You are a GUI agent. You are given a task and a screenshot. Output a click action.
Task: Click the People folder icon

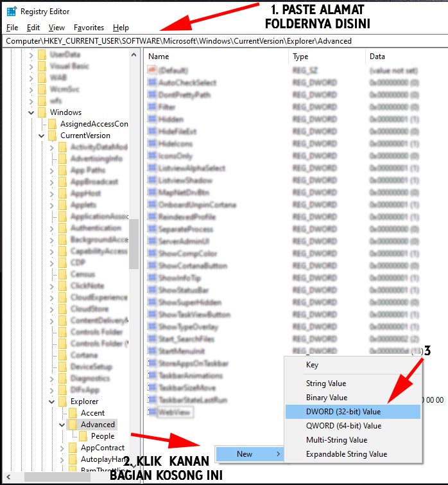[83, 436]
